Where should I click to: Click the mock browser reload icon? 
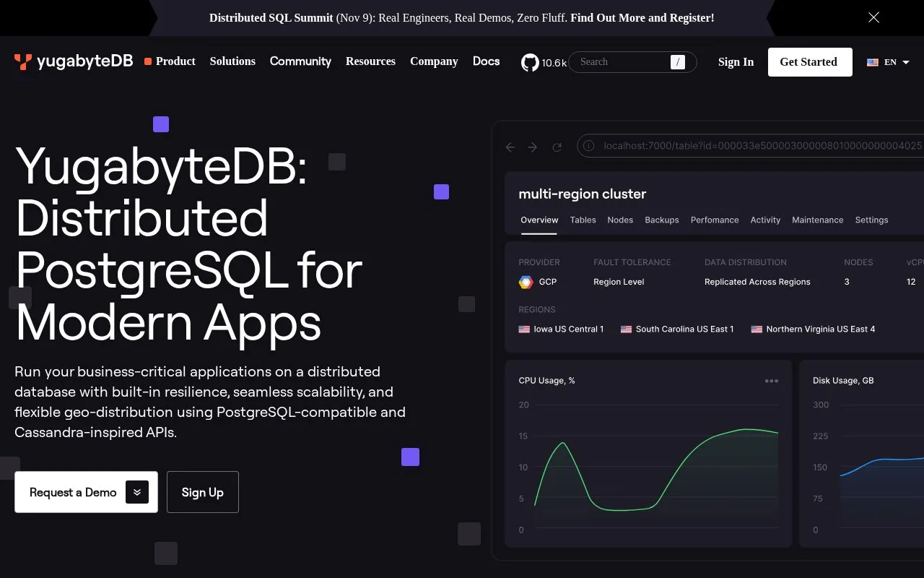pos(557,147)
